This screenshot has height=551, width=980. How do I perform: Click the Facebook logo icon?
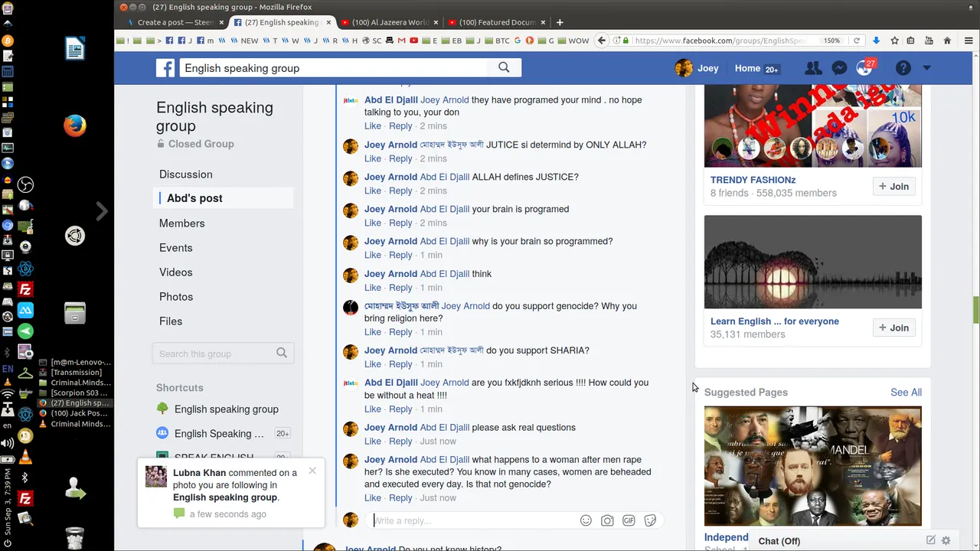coord(165,68)
